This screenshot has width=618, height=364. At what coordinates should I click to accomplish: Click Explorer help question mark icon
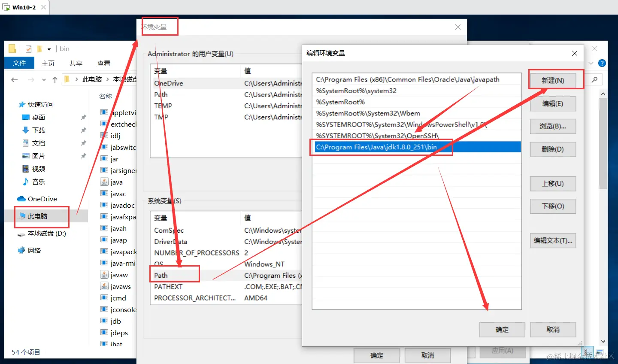point(602,63)
